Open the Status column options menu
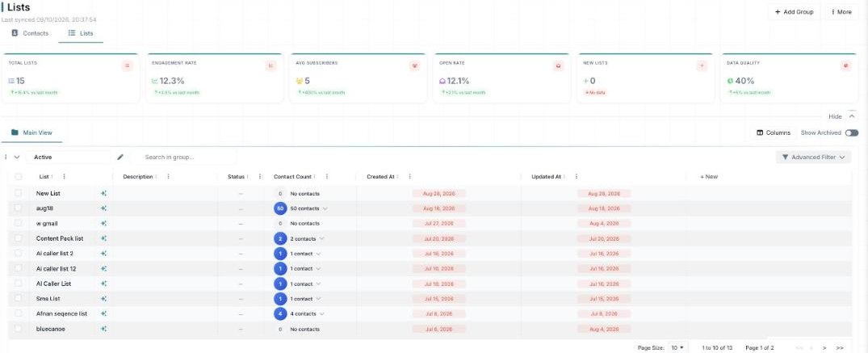868x353 pixels. coord(260,177)
